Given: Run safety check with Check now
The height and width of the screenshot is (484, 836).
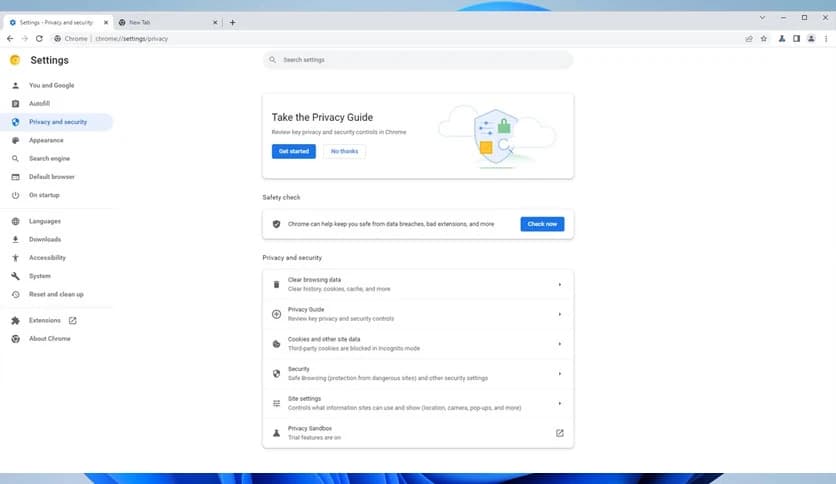Looking at the screenshot, I should pos(542,224).
